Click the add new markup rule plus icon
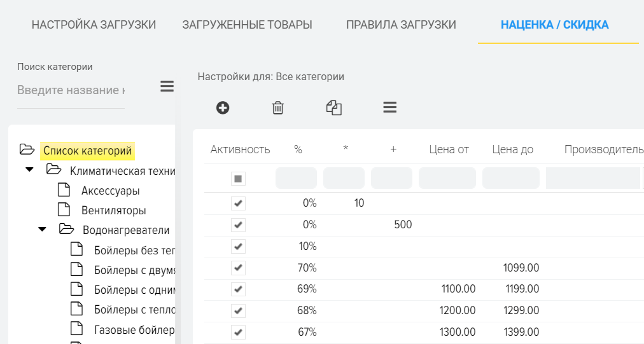 tap(223, 107)
